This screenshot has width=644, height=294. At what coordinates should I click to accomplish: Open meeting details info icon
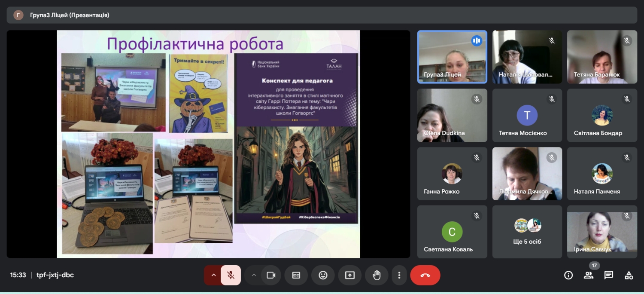click(568, 275)
